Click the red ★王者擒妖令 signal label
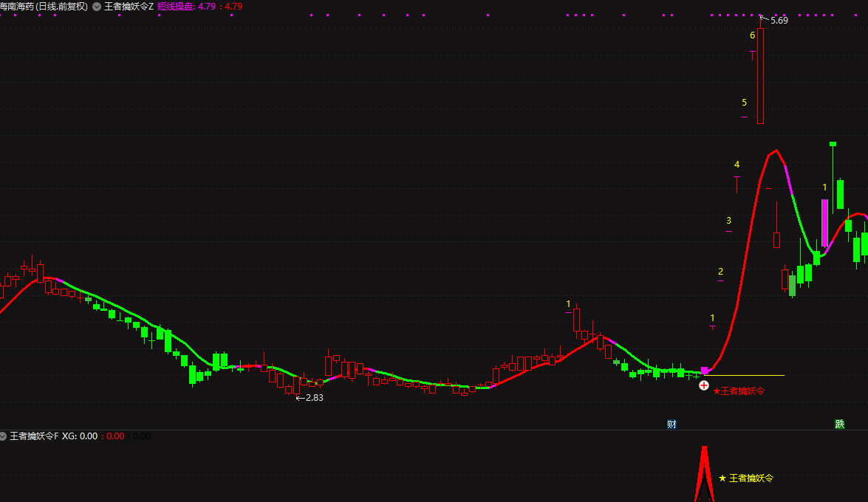The width and height of the screenshot is (868, 502). pos(739,391)
